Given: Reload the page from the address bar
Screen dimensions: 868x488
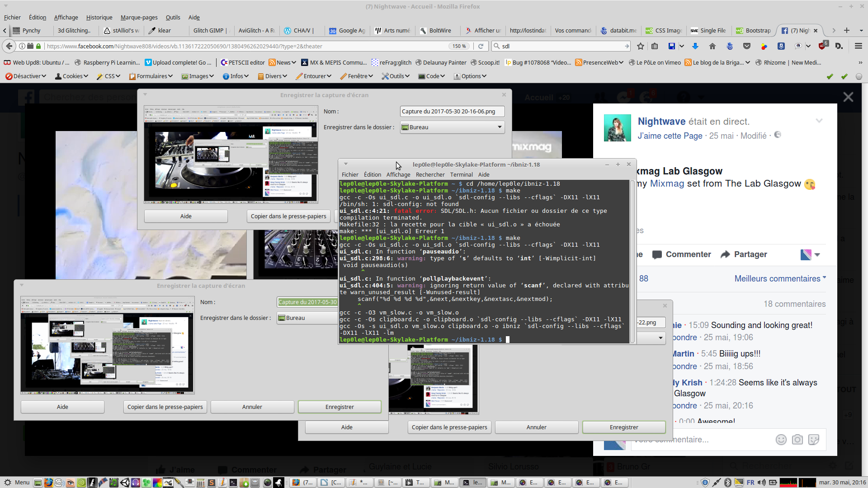Looking at the screenshot, I should (481, 46).
